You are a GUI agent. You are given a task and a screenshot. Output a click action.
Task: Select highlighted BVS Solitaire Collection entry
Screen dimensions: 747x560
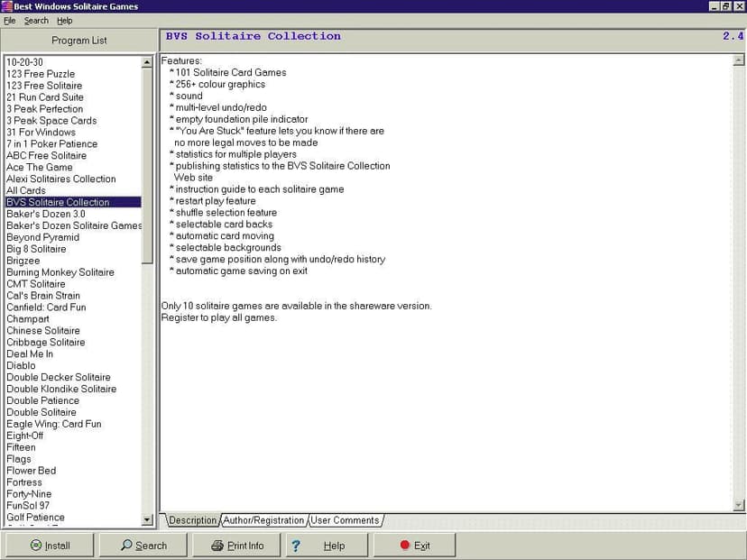(x=73, y=202)
